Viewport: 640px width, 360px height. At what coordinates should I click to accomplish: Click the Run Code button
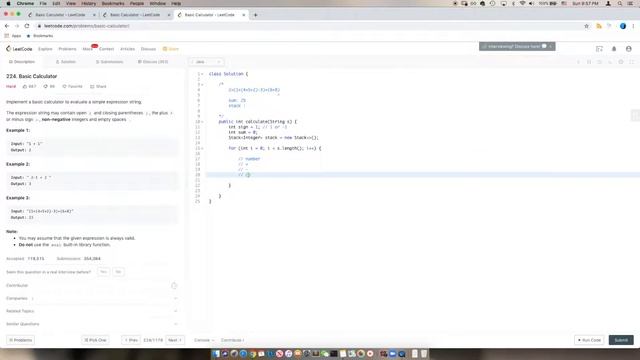point(589,340)
